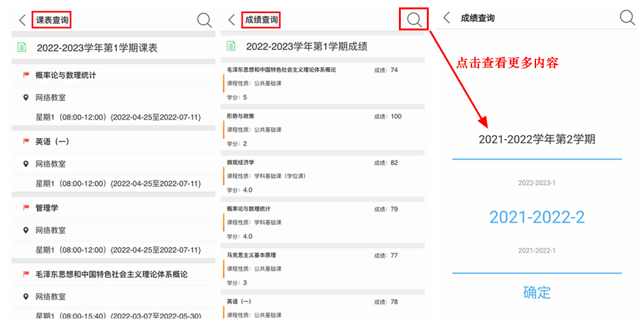Open the 形势与政策 grade entry
The width and height of the screenshot is (644, 330).
tap(323, 130)
